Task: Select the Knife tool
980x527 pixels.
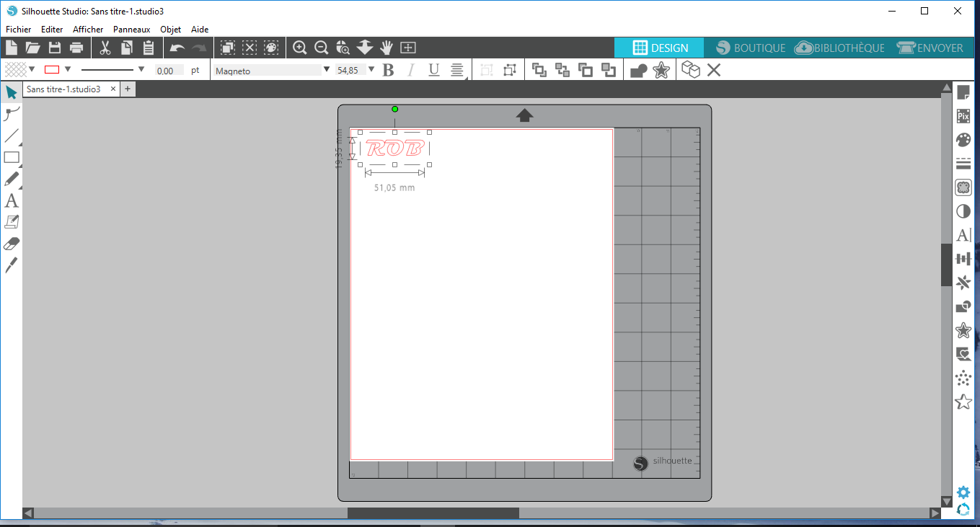Action: (x=12, y=265)
